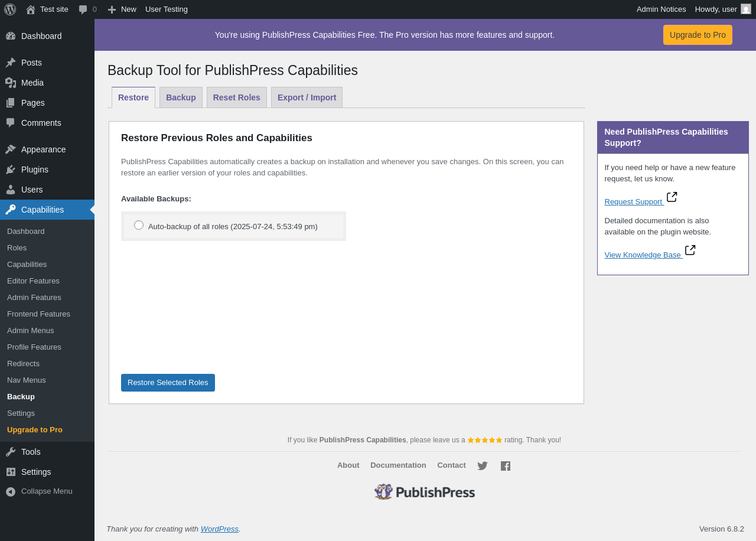
Task: Switch to the Export / Import tab
Action: click(307, 97)
